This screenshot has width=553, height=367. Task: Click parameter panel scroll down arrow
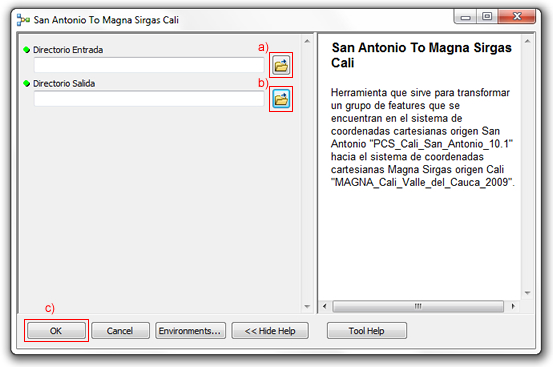[307, 306]
